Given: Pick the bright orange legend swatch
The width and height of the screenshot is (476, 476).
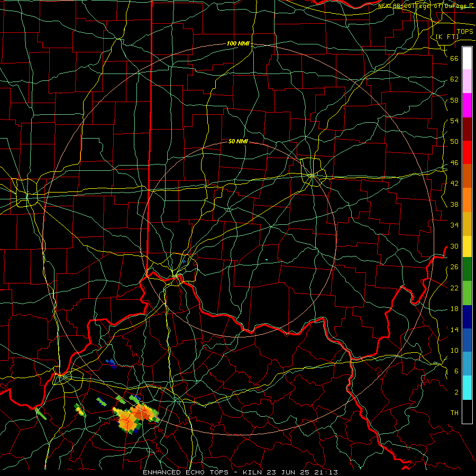Looking at the screenshot, I should pos(467,200).
